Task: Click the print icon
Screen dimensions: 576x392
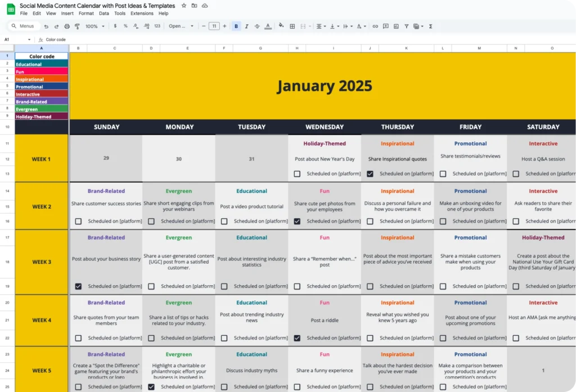Action: (x=67, y=26)
